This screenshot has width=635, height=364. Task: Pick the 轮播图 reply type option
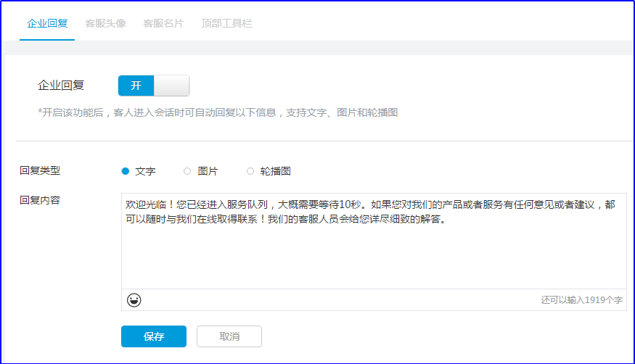click(250, 171)
